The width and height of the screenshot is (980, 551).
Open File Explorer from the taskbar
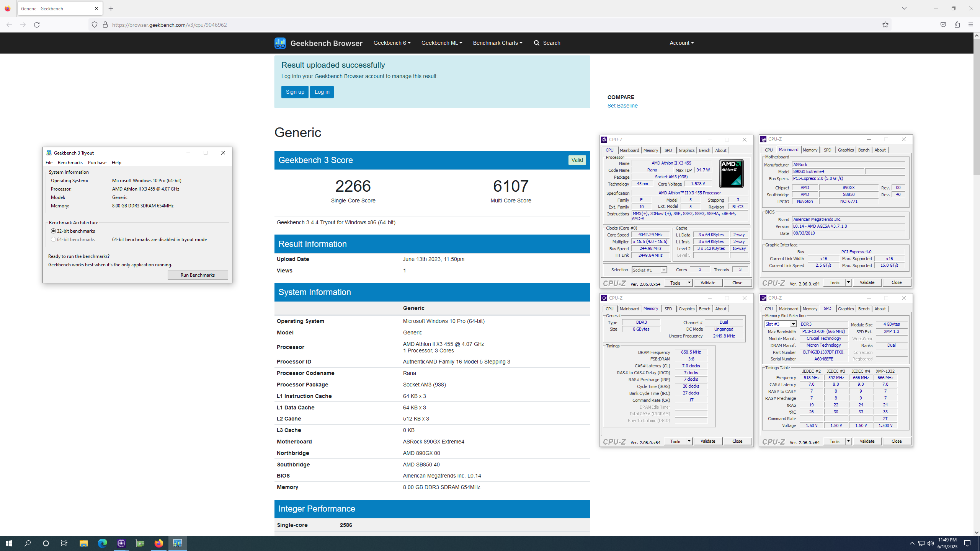83,543
